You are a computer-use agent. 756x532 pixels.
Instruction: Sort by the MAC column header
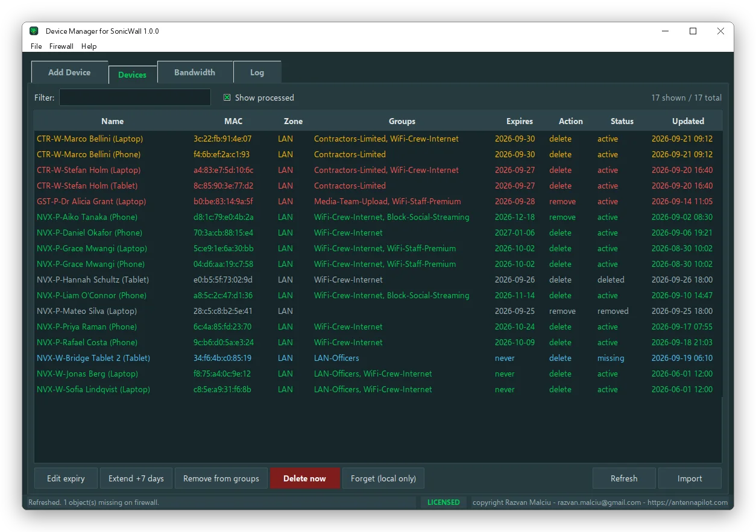(x=233, y=121)
